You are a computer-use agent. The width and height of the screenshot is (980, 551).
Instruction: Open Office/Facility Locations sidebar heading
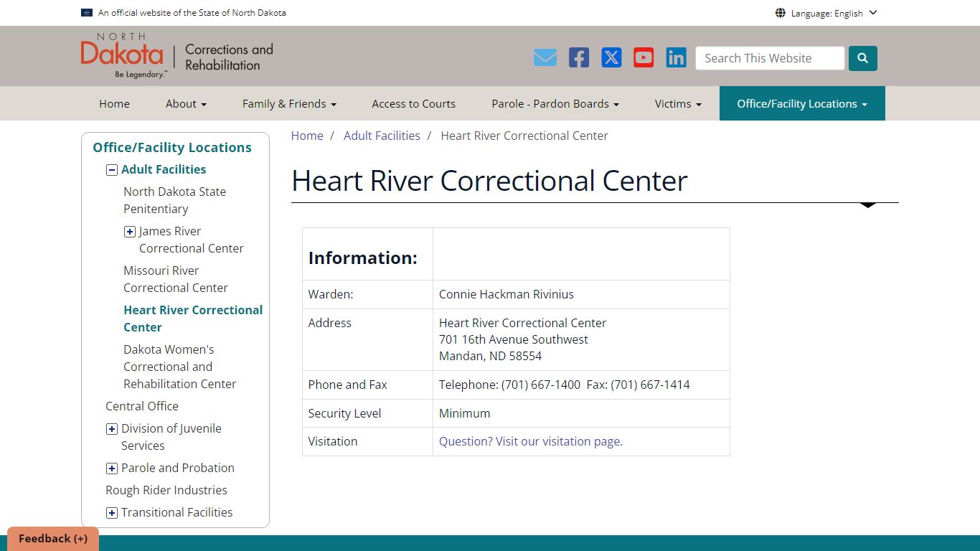pos(172,147)
